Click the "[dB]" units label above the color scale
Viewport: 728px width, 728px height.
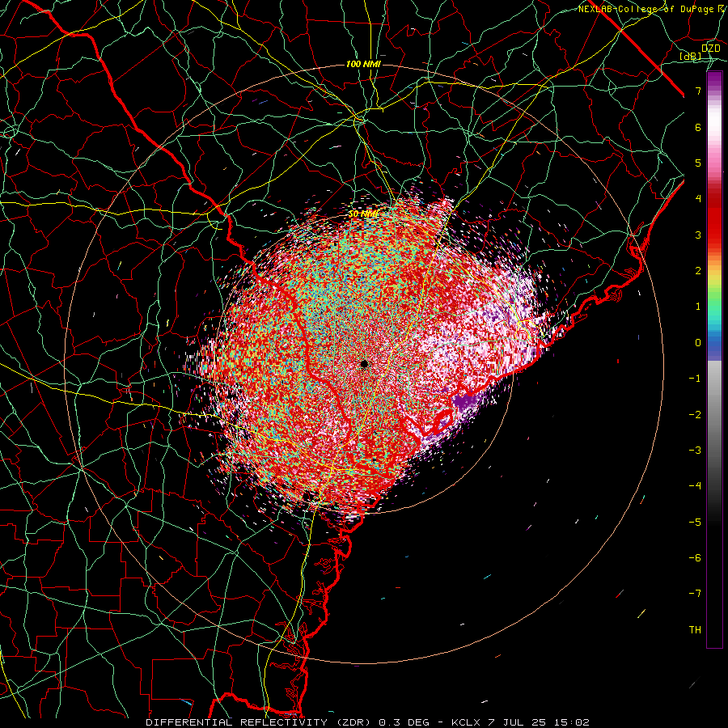coord(691,56)
